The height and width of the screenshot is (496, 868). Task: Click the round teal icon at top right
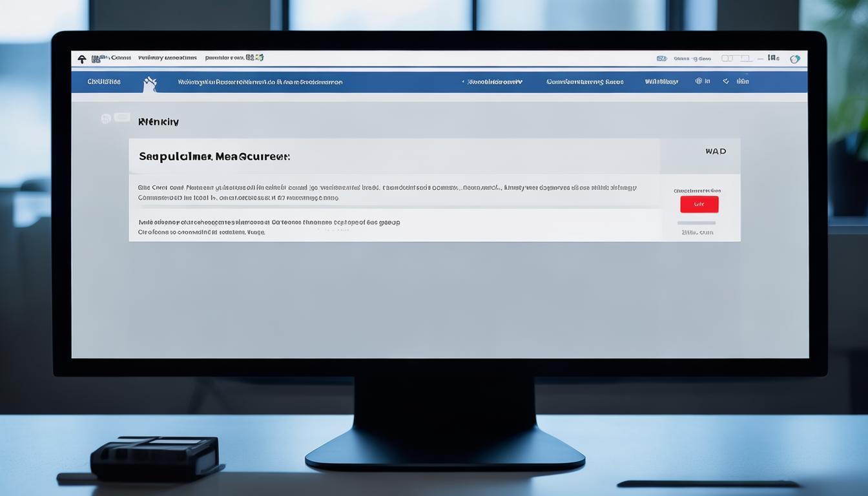[794, 59]
